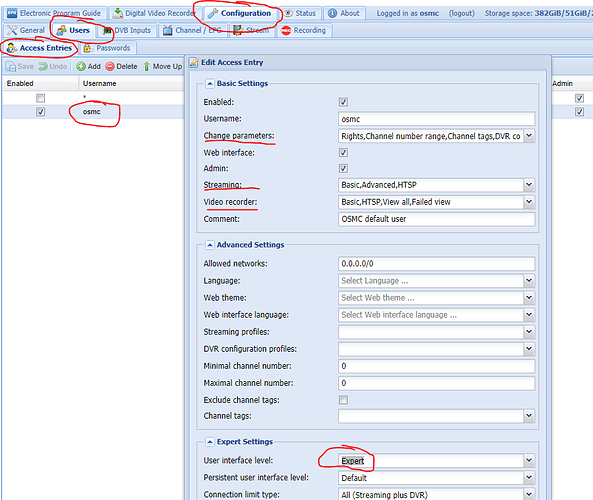Image resolution: width=593 pixels, height=500 pixels.
Task: Open the Change parameters dropdown
Action: 529,136
